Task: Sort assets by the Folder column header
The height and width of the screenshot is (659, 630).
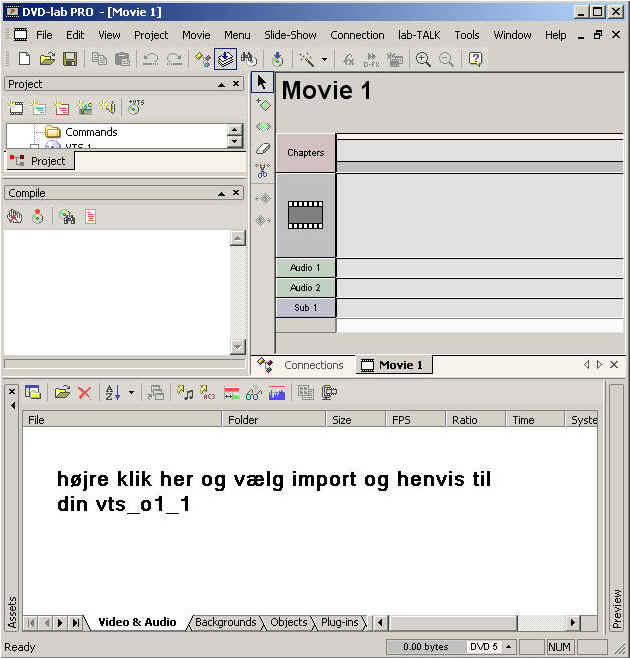Action: [x=274, y=420]
